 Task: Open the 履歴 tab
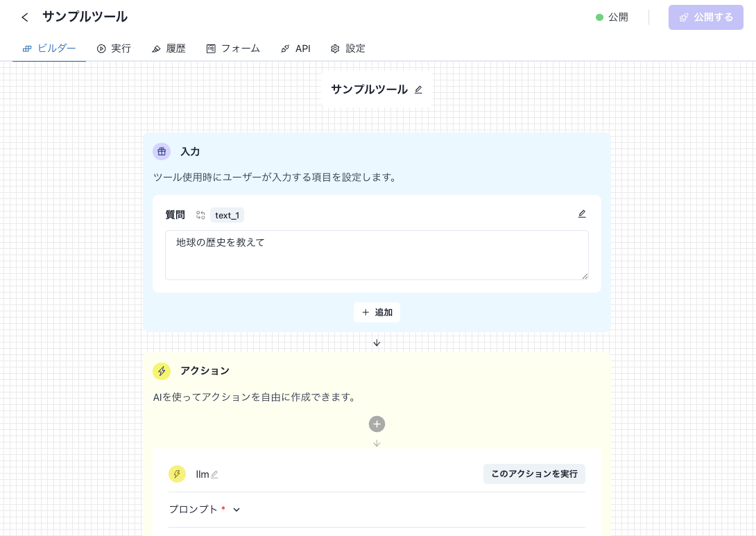point(169,49)
